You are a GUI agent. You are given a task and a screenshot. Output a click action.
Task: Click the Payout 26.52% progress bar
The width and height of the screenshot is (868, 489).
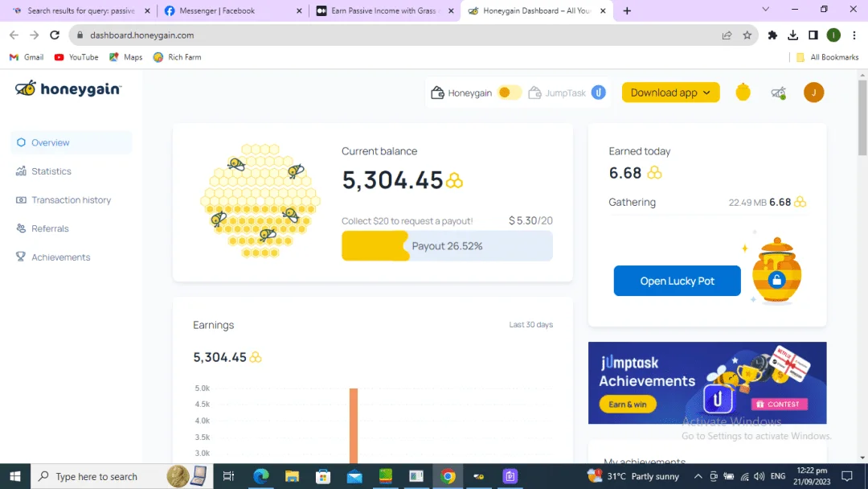[x=447, y=246]
